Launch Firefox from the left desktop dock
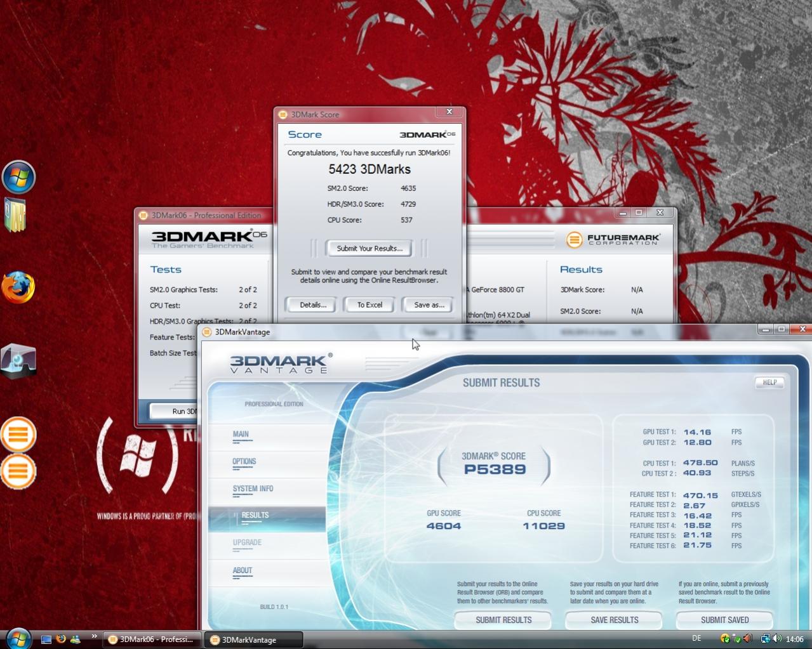 [x=18, y=288]
